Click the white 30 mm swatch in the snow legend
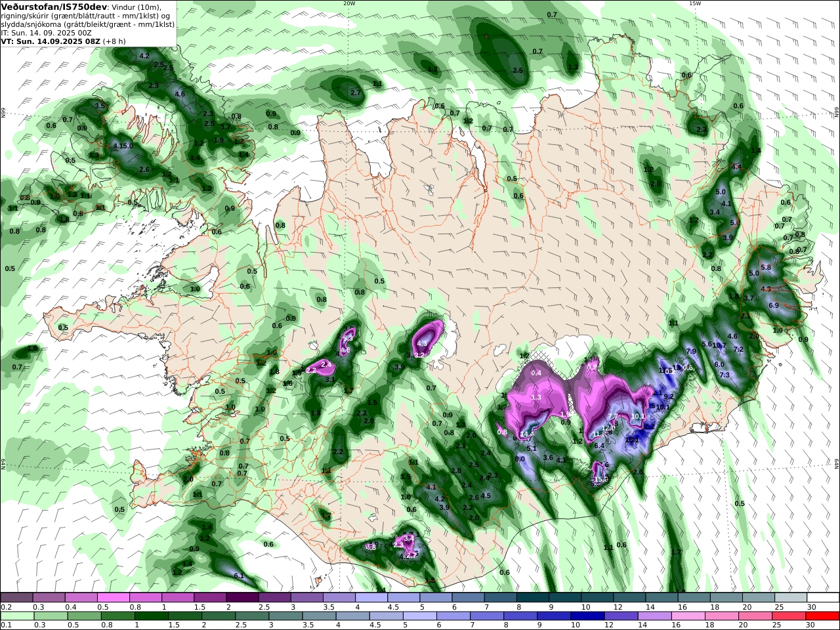 [822, 598]
